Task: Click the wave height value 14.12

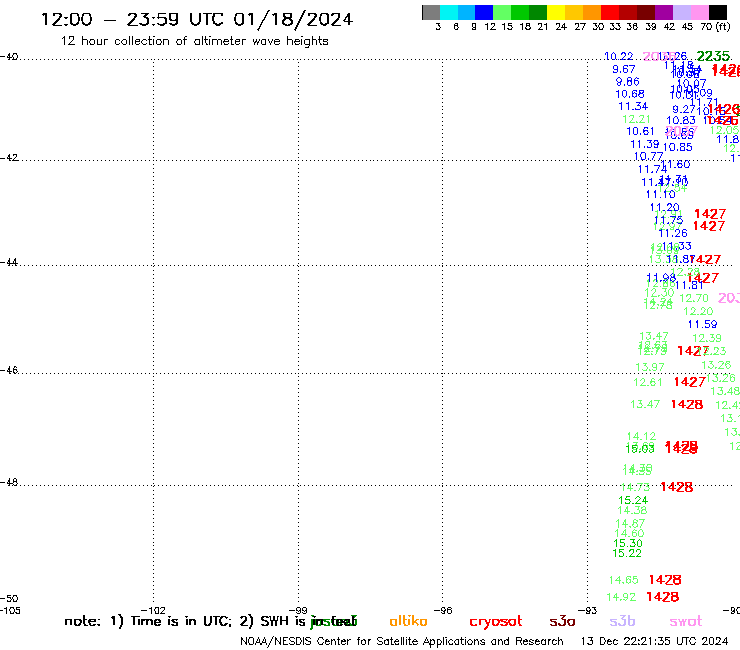Action: pyautogui.click(x=641, y=437)
